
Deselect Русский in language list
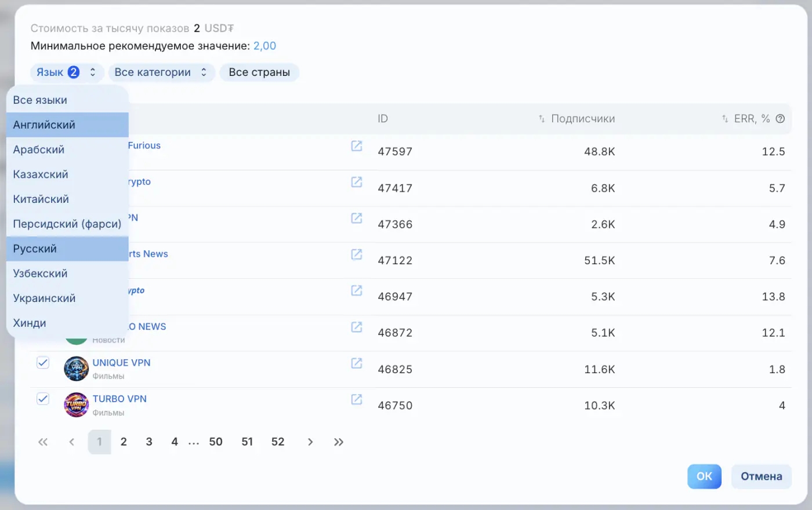[67, 249]
